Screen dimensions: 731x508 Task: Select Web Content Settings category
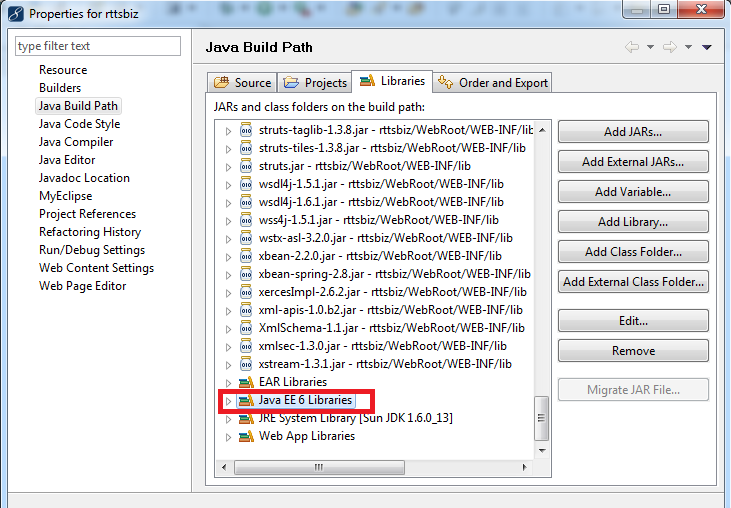[97, 268]
